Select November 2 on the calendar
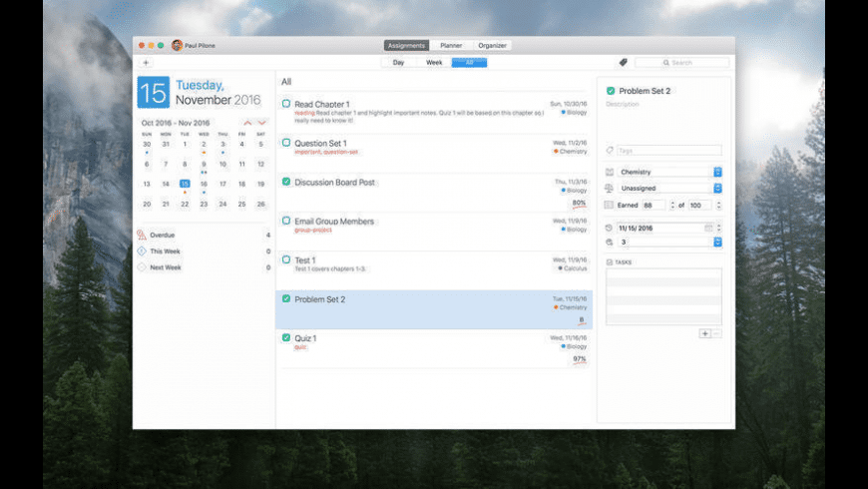Image resolution: width=868 pixels, height=489 pixels. (x=204, y=144)
